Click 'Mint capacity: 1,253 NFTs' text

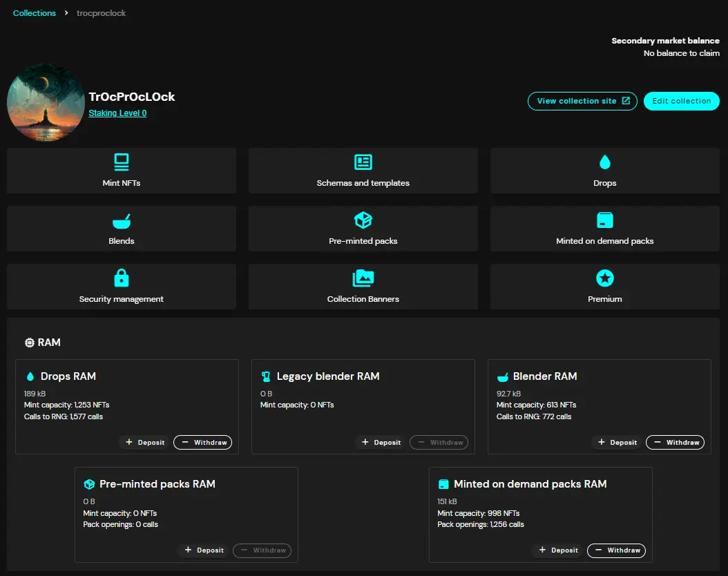[x=67, y=405]
